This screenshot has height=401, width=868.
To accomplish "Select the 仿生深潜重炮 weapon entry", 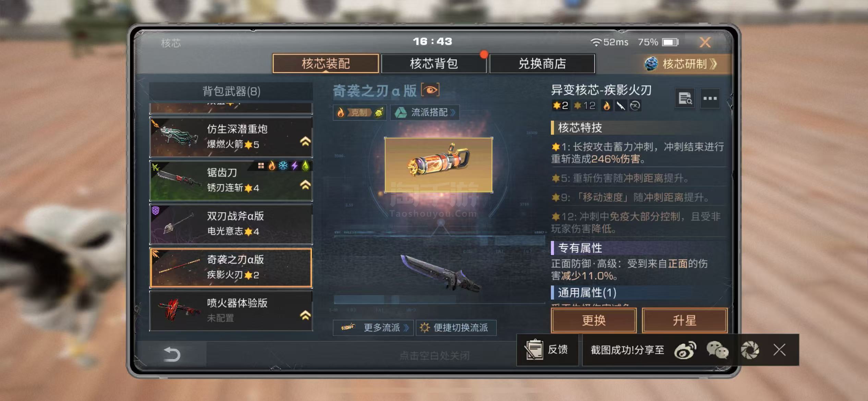I will [x=231, y=137].
